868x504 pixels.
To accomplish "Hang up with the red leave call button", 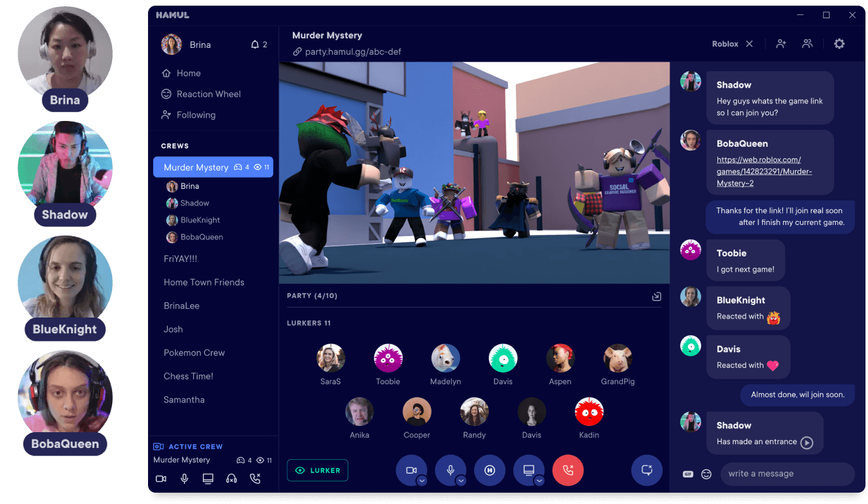I will pos(568,471).
